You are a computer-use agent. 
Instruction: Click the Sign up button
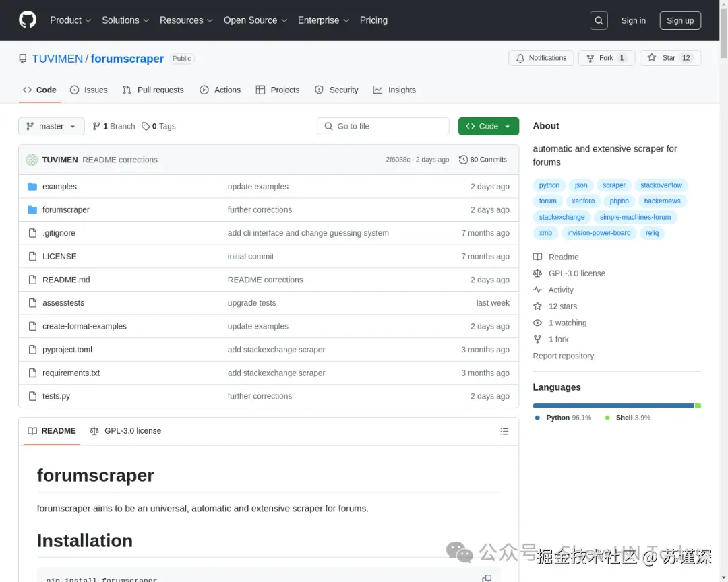(680, 20)
